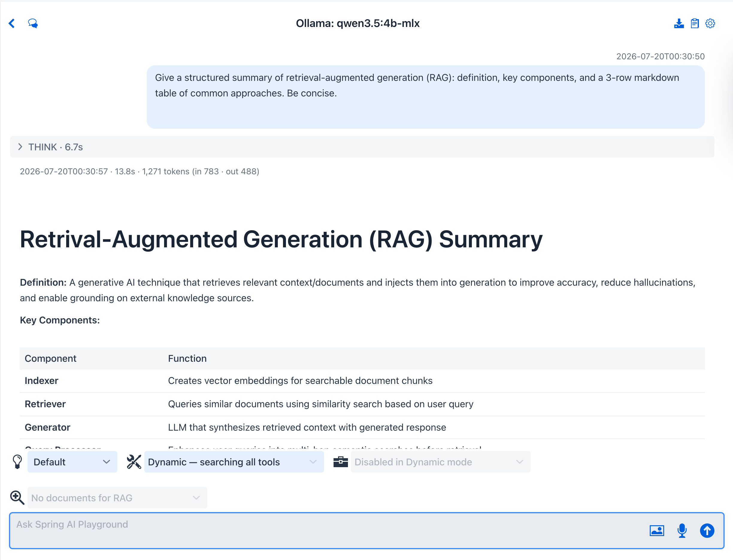Click the timestamp 2026-07-20T00:30:50
Screen dimensions: 733x560
pyautogui.click(x=660, y=56)
